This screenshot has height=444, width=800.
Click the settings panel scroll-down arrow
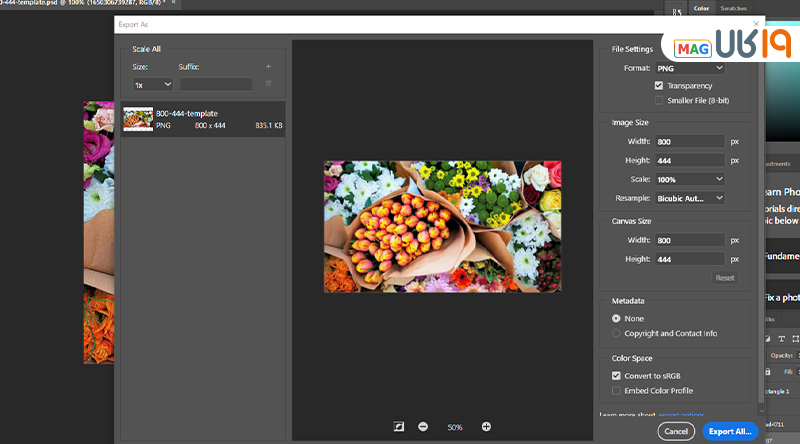tap(762, 410)
